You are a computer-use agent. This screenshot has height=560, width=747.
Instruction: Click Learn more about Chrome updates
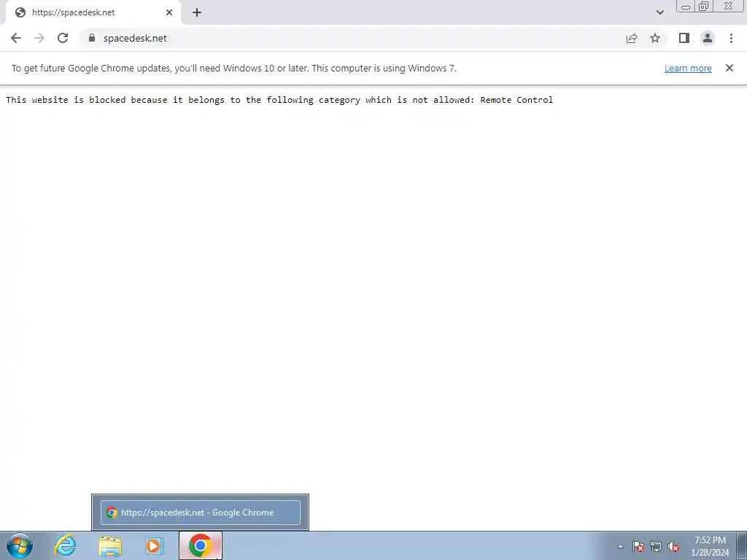coord(688,68)
